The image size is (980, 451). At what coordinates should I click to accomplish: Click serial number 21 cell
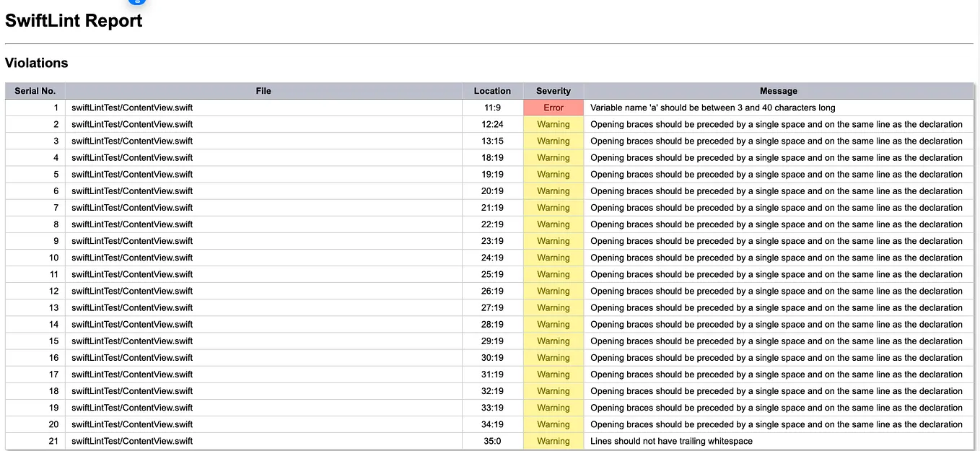[x=35, y=441]
